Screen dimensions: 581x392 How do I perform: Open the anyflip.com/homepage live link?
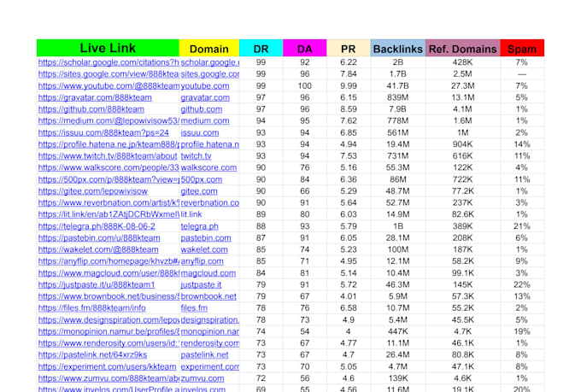[109, 261]
